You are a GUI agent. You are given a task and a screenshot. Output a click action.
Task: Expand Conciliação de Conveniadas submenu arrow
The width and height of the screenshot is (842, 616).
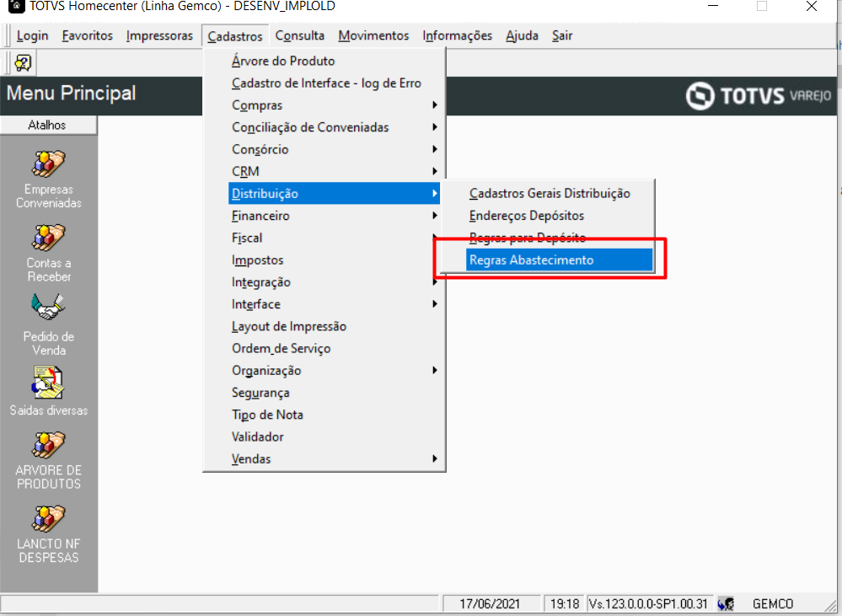pyautogui.click(x=435, y=127)
